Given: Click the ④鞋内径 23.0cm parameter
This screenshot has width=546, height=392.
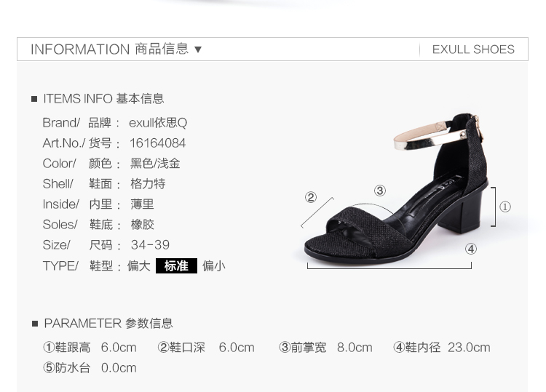Looking at the screenshot, I should point(442,348).
